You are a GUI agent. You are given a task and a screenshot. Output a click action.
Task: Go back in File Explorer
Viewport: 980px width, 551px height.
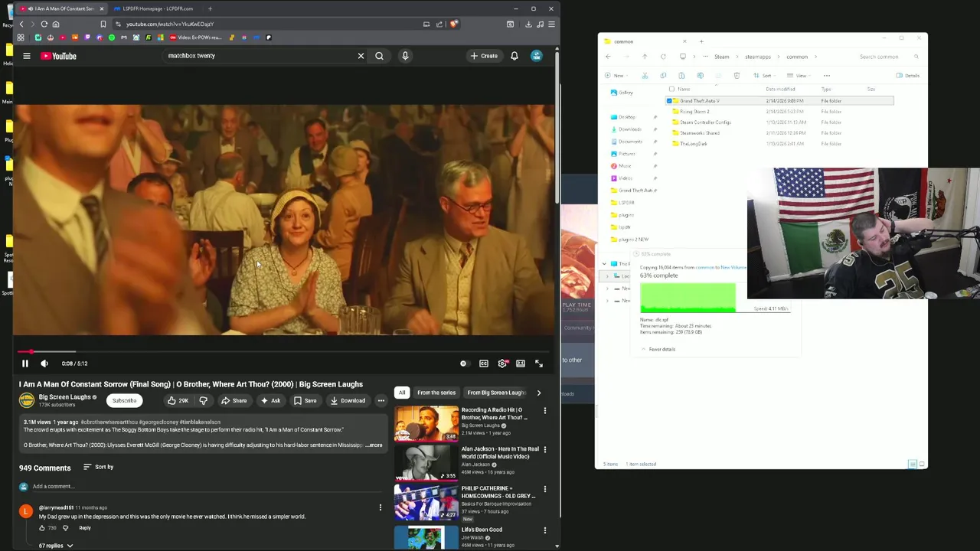pyautogui.click(x=608, y=57)
